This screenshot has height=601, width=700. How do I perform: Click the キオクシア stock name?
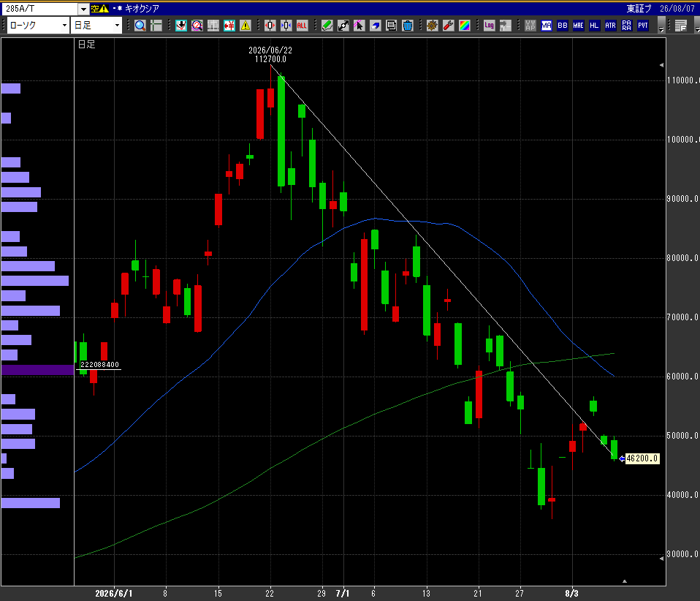[142, 9]
